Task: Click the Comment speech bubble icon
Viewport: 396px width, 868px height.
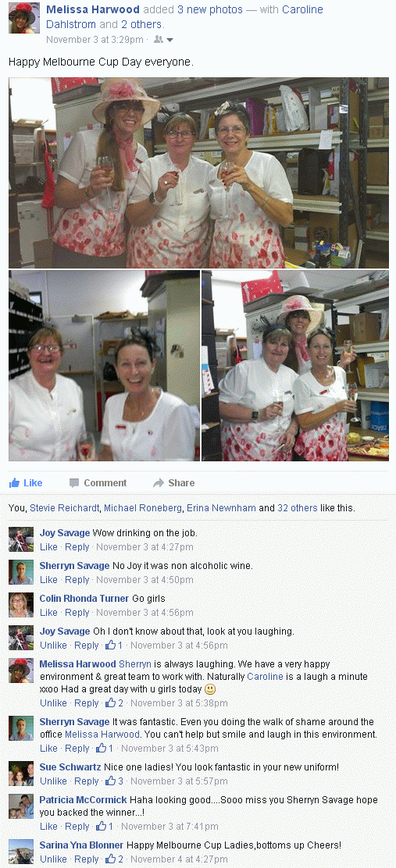Action: tap(74, 482)
